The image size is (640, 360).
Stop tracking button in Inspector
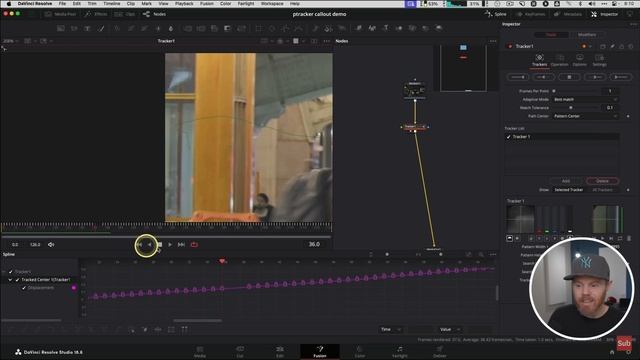point(569,77)
